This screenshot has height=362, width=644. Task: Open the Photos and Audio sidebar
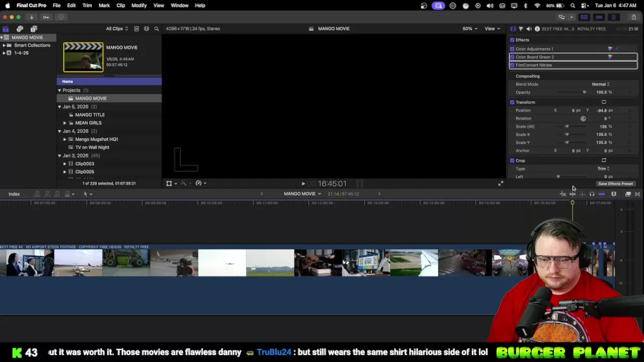coord(20,29)
